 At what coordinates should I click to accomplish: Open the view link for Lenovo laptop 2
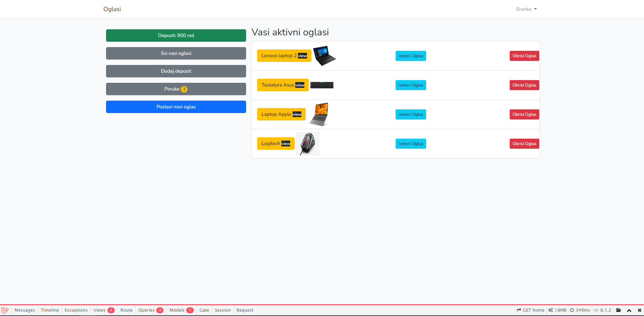(x=303, y=56)
